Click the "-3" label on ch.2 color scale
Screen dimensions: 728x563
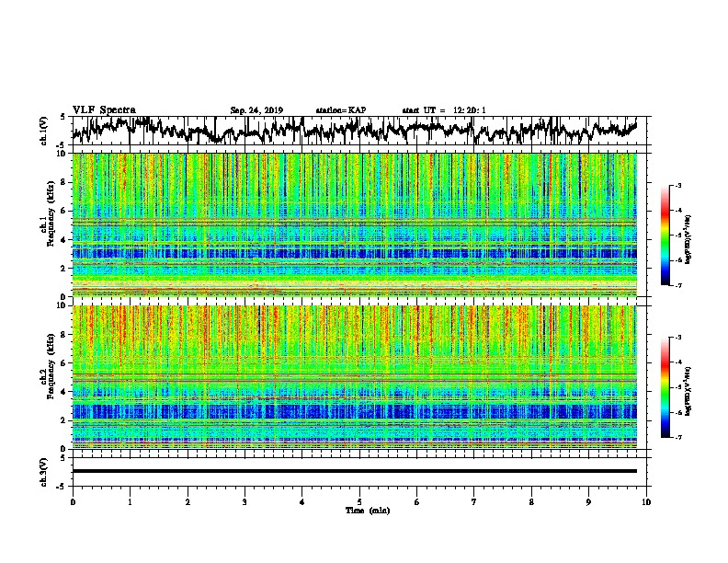click(x=678, y=338)
